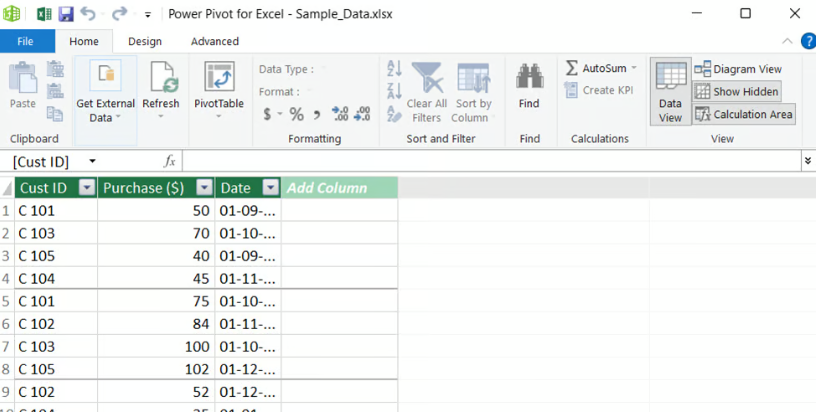Save the workbook with the floppy icon
The image size is (816, 412).
coord(66,14)
